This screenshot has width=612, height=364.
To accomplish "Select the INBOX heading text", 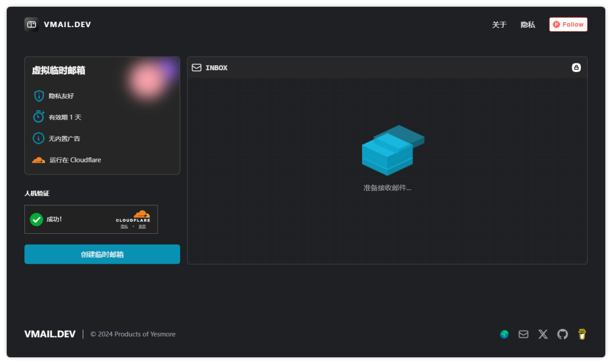I will click(216, 68).
